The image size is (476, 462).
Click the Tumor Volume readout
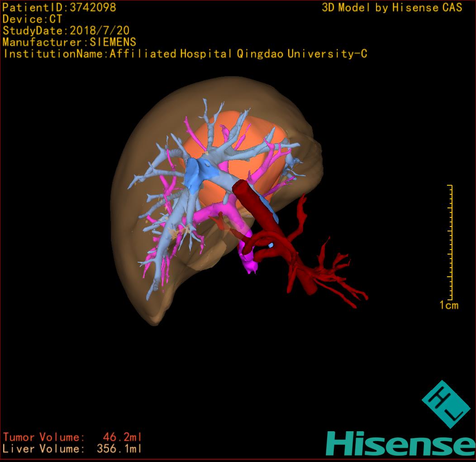(x=72, y=437)
